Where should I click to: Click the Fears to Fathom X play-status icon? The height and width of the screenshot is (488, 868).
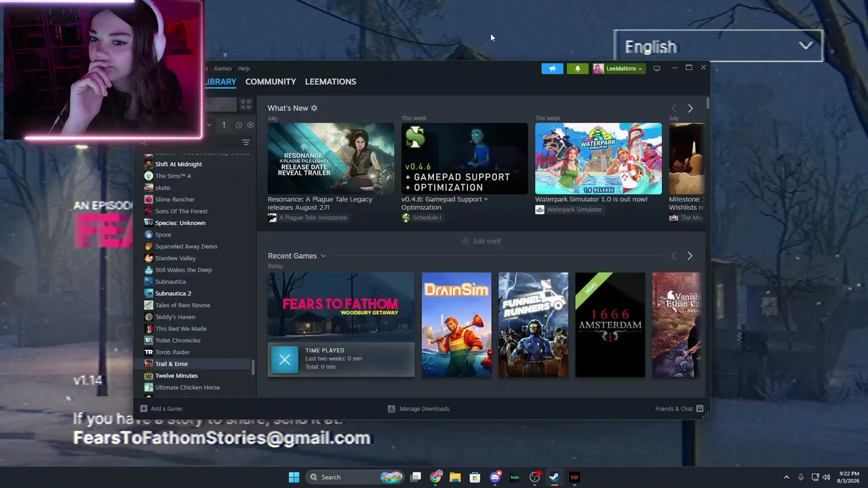pos(285,359)
